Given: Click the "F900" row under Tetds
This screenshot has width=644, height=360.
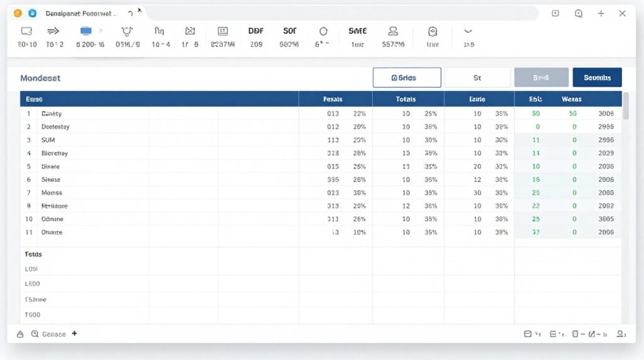Looking at the screenshot, I should click(321, 315).
